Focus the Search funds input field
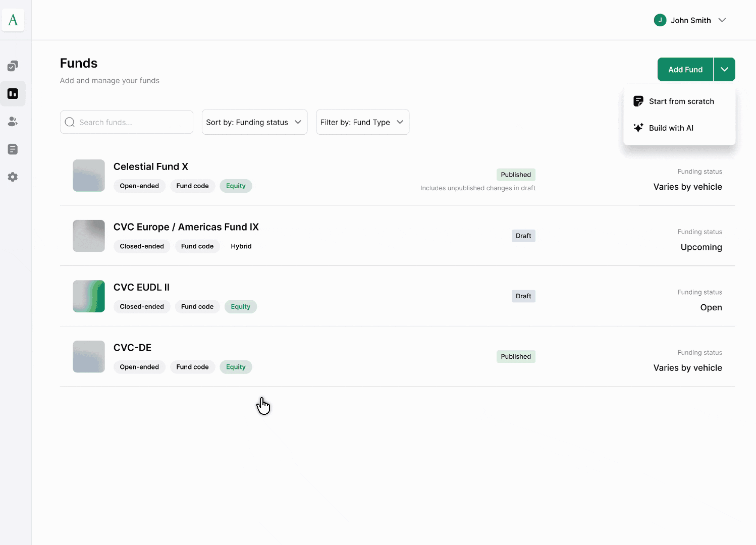The height and width of the screenshot is (545, 756). click(127, 122)
